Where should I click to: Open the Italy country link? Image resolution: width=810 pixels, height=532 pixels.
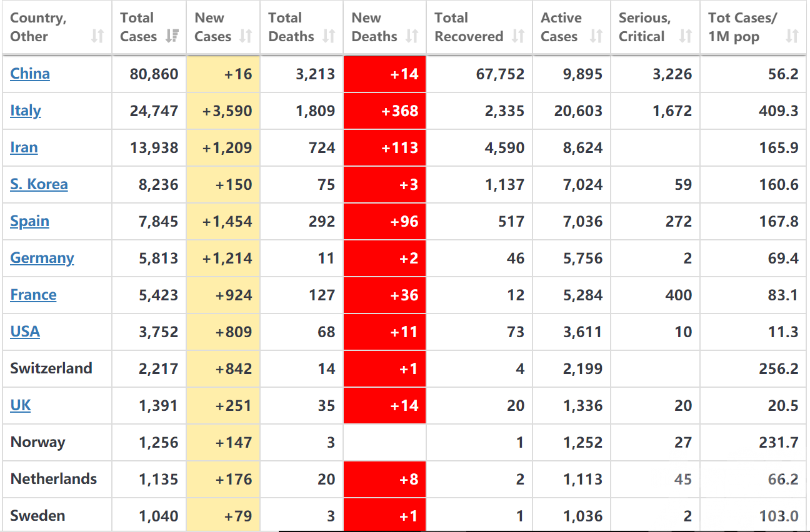26,111
